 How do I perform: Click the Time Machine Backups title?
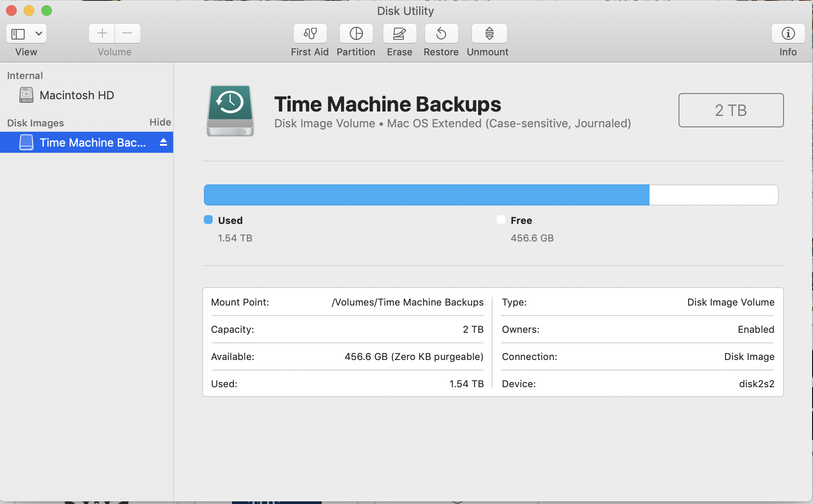pos(388,104)
